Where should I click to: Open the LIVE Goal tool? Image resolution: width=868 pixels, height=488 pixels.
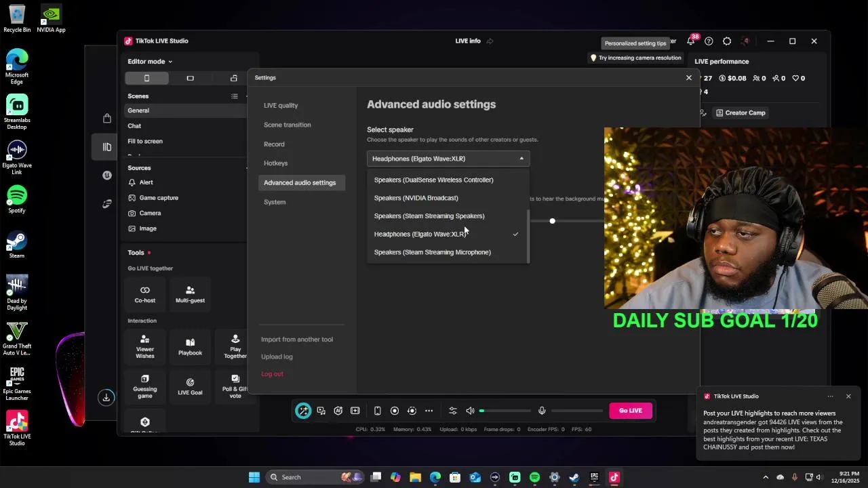[190, 386]
